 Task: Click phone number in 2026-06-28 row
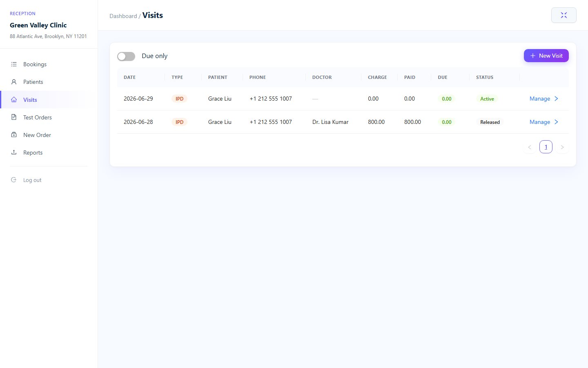(x=271, y=122)
